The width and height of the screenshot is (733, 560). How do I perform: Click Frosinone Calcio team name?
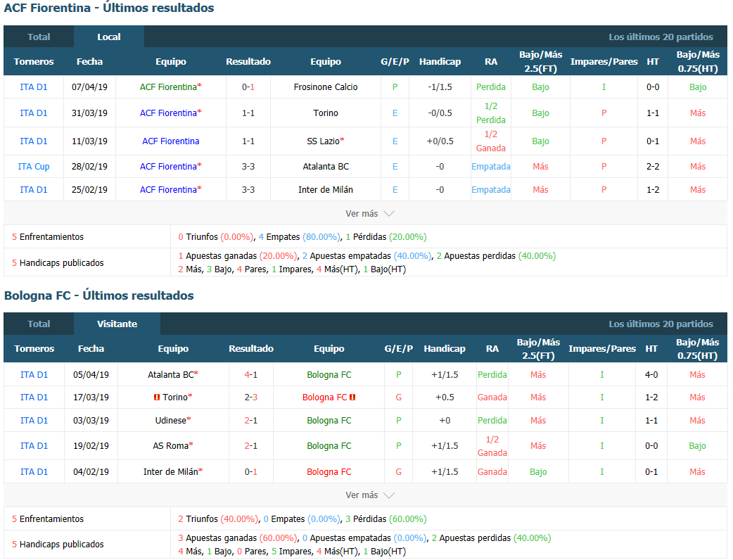[326, 87]
